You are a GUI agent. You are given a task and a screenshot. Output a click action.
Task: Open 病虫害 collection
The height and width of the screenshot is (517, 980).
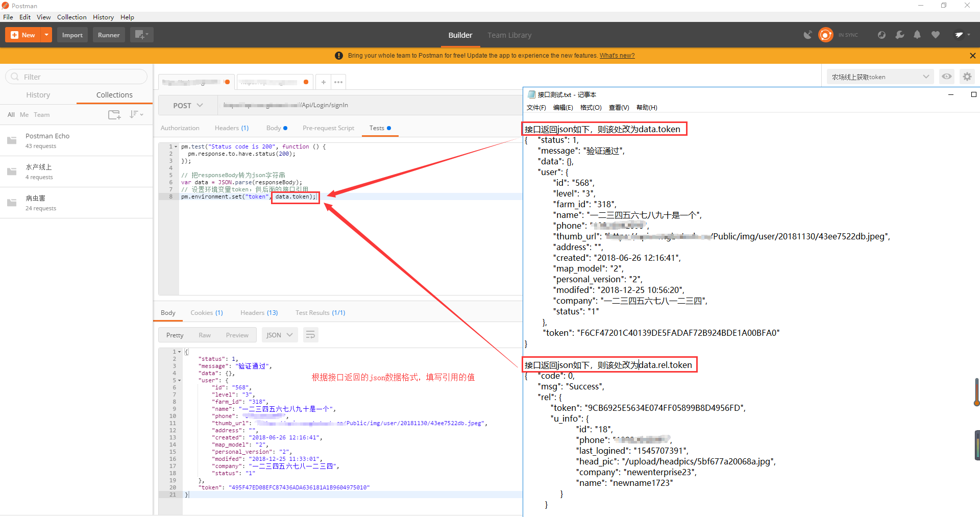(x=77, y=203)
